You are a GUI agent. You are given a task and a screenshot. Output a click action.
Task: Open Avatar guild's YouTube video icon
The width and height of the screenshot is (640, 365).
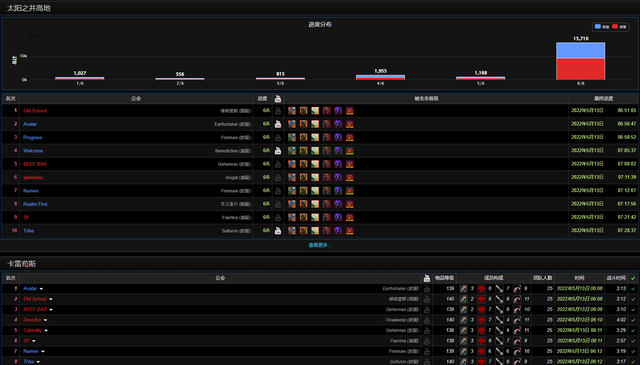click(278, 124)
